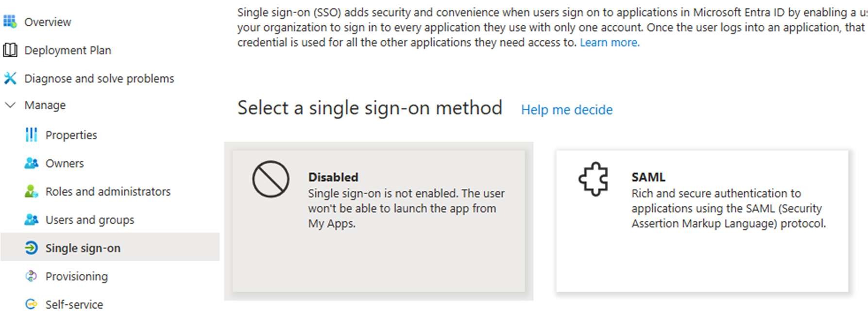Click the Provisioning sync icon
The image size is (868, 316).
pyautogui.click(x=31, y=276)
